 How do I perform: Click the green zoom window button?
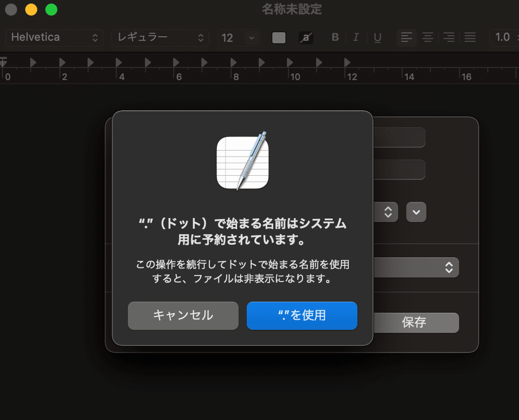click(51, 10)
